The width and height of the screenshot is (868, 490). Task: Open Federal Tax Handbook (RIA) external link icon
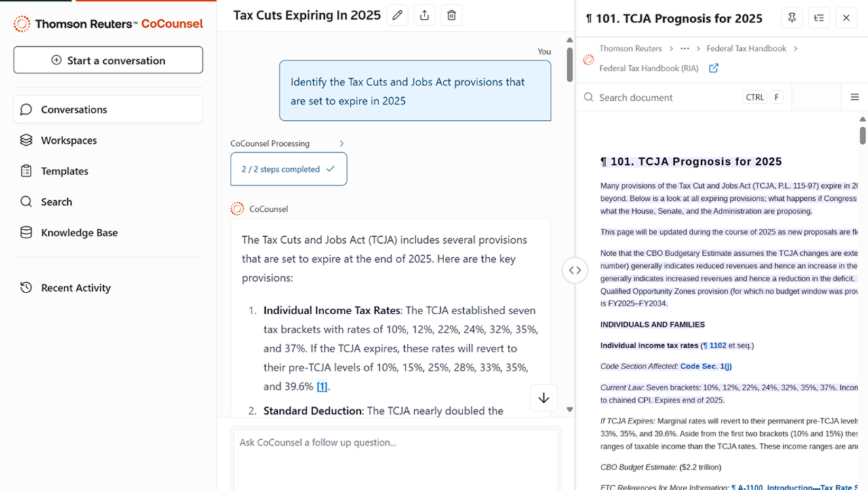[713, 69]
